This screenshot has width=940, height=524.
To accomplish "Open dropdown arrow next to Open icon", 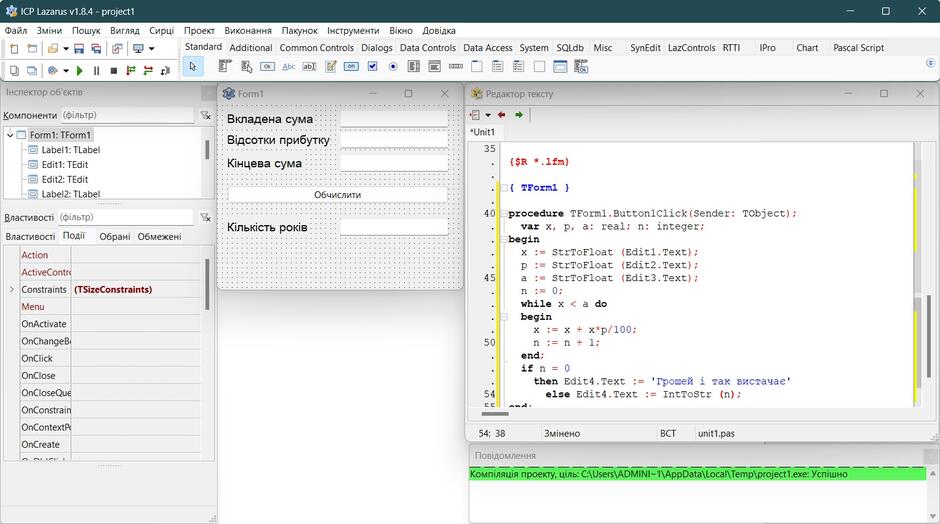I will 65,49.
